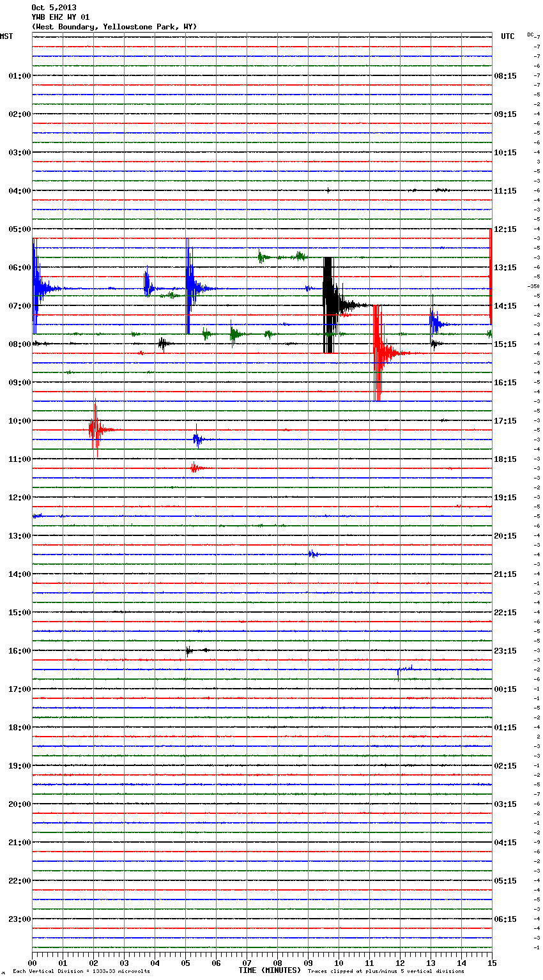Click the '04:15' UTC time label
The height and width of the screenshot is (980, 543).
pyautogui.click(x=505, y=843)
